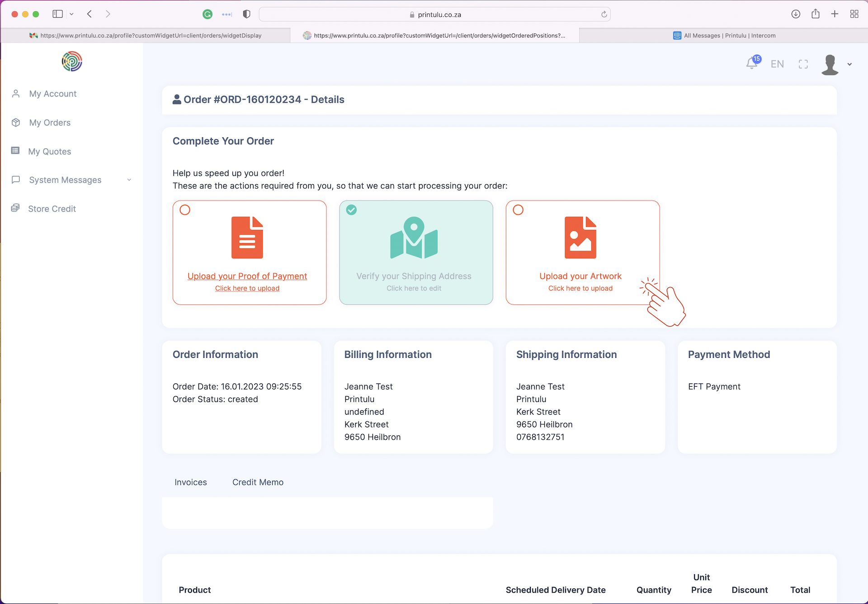Viewport: 868px width, 604px height.
Task: Select the unchecked circle on the Upload Artwork card
Action: tap(518, 210)
